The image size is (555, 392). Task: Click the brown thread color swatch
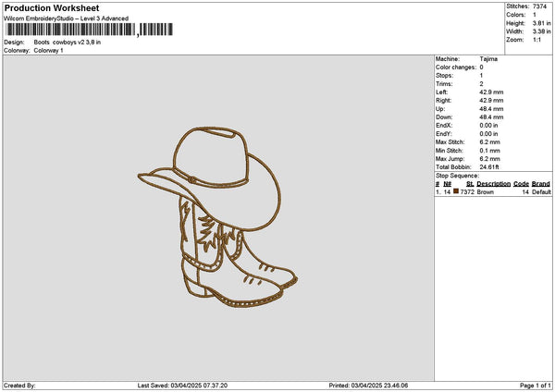[456, 191]
